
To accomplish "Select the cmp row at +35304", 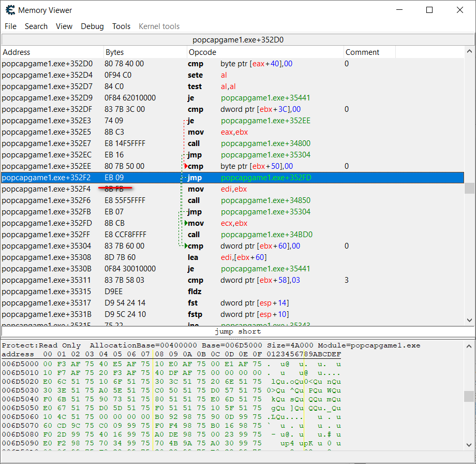I will pyautogui.click(x=232, y=246).
